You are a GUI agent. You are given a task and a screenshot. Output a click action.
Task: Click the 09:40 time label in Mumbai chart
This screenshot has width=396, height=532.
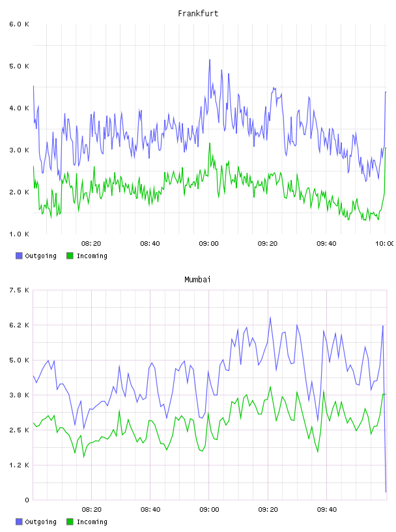click(327, 510)
